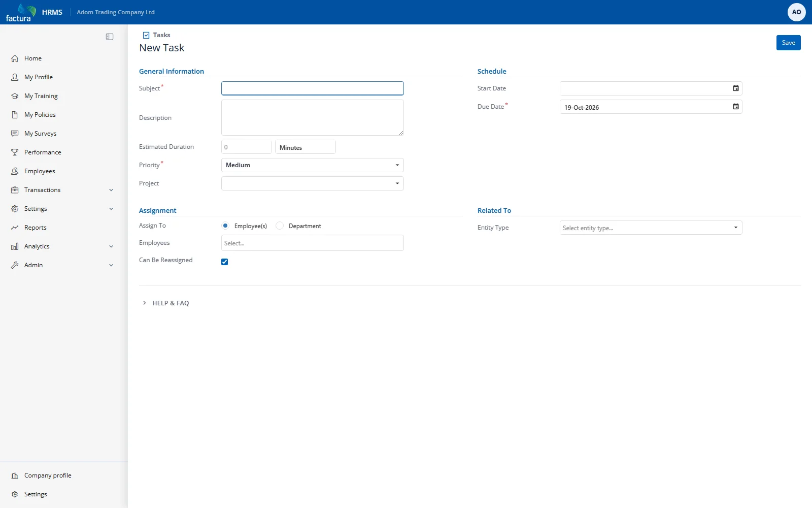Open Employees in the sidebar
Image resolution: width=812 pixels, height=508 pixels.
click(x=40, y=171)
